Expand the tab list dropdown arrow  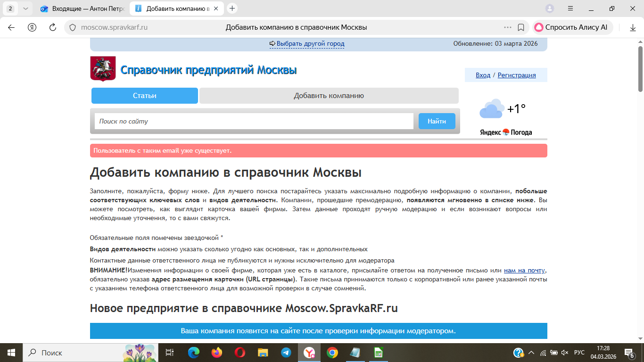pyautogui.click(x=25, y=8)
